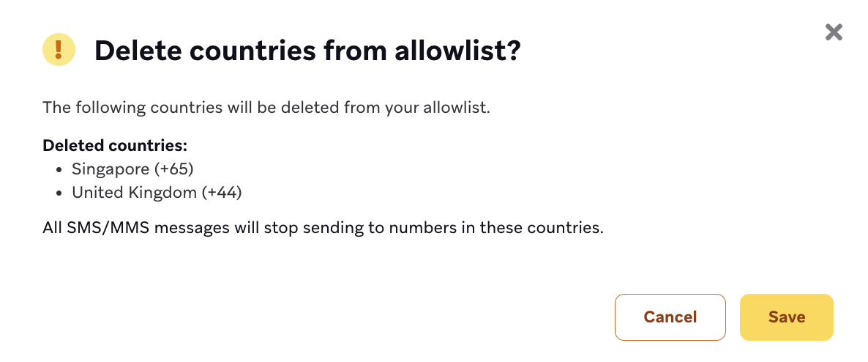Click the word "Singapore" in the list
The image size is (868, 362).
coord(111,169)
